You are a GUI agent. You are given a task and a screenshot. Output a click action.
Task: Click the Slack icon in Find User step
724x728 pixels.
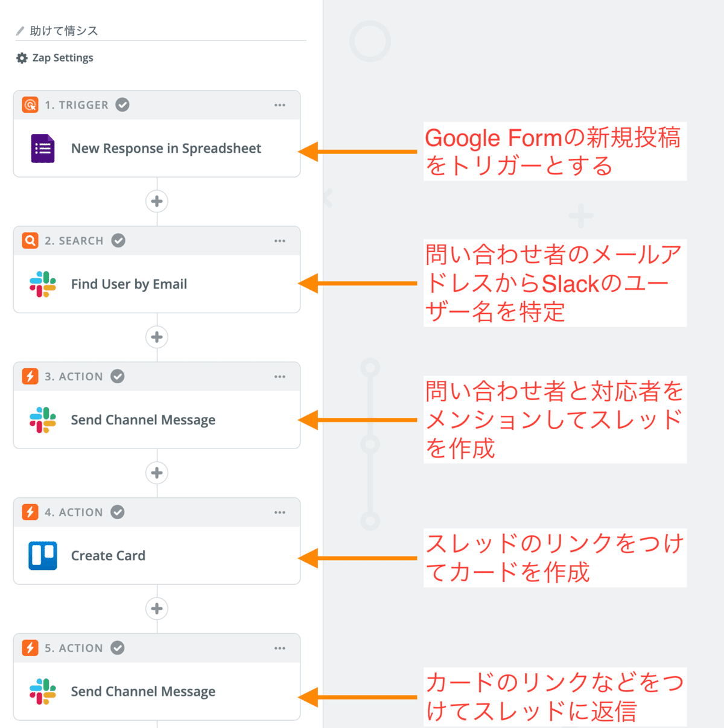43,284
